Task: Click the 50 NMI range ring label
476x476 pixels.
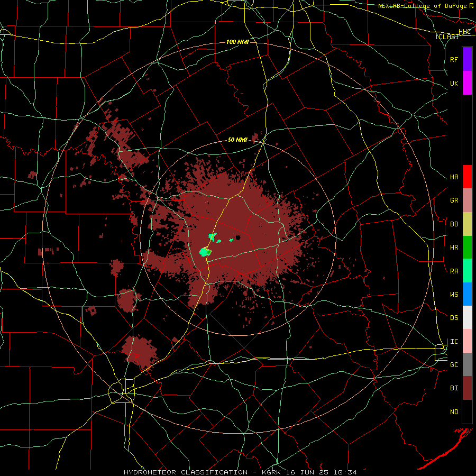Action: pos(237,140)
